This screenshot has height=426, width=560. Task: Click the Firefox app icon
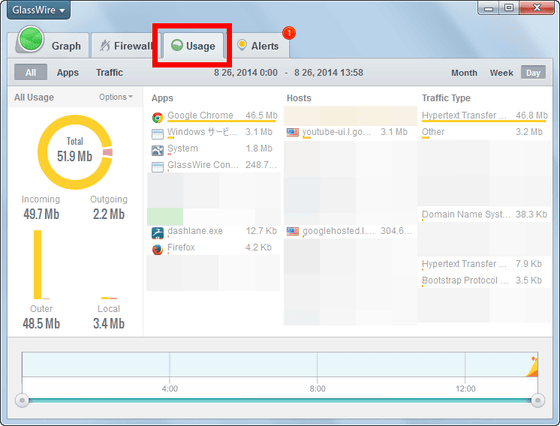click(158, 249)
